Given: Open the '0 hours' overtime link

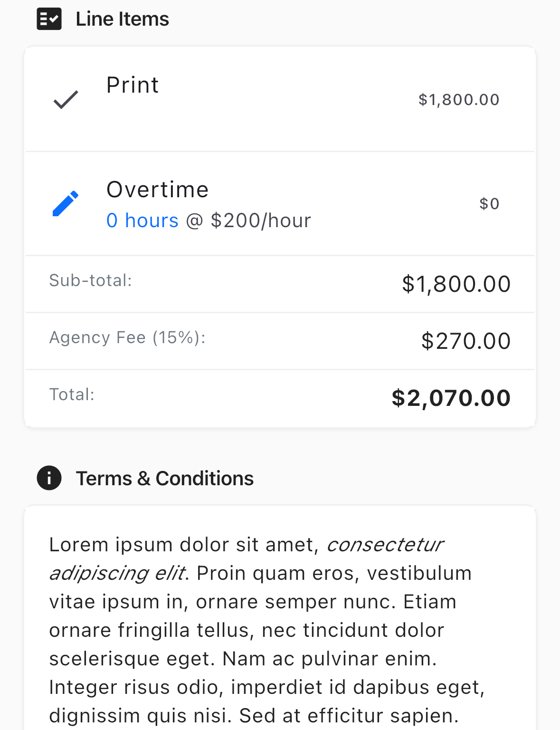Looking at the screenshot, I should (x=142, y=221).
